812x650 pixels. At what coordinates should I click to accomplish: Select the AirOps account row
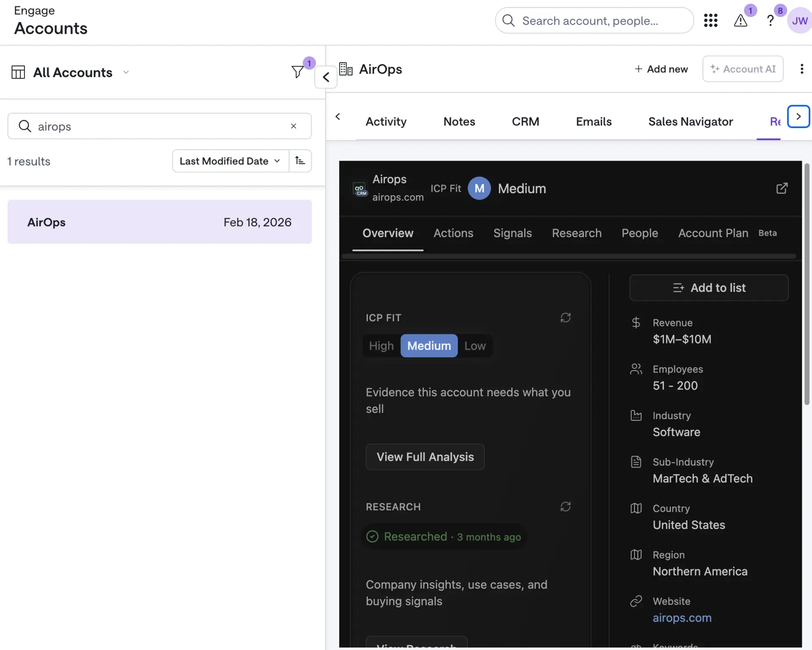(159, 222)
